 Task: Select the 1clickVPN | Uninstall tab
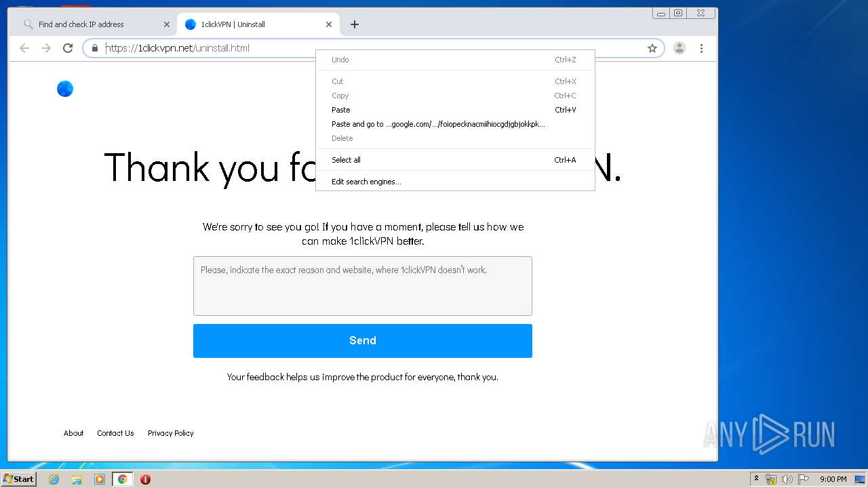(x=258, y=24)
